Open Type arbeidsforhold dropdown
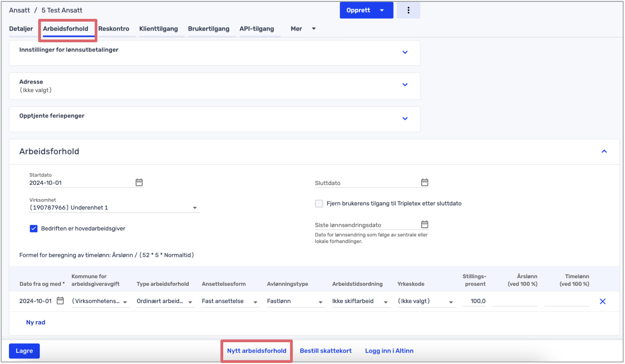 click(166, 301)
